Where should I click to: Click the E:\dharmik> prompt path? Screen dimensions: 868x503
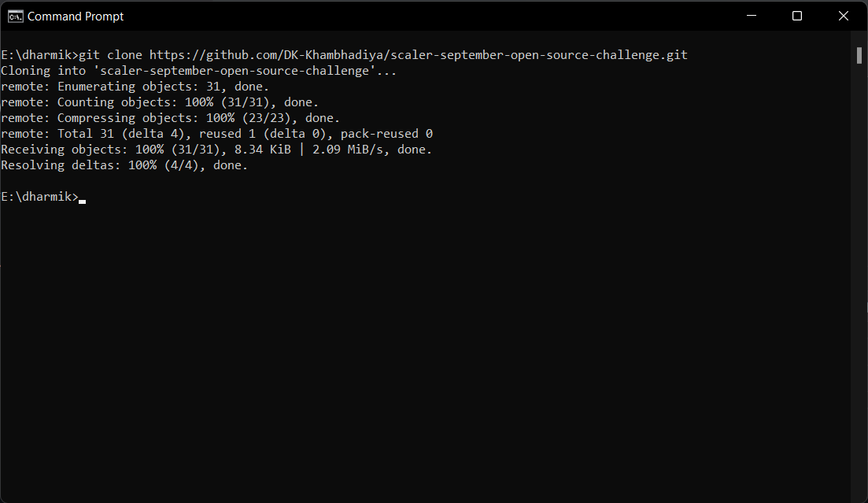coord(38,196)
